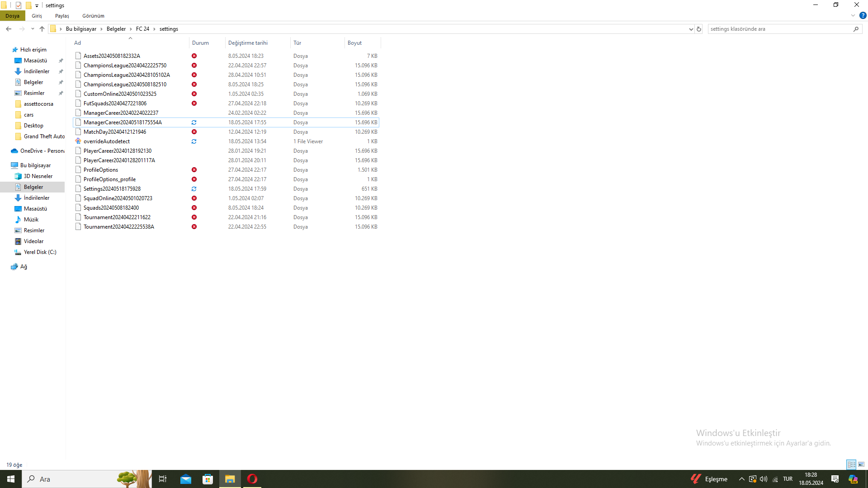The height and width of the screenshot is (488, 868).
Task: Collapse the ribbon with the minimize chevron
Action: [853, 15]
